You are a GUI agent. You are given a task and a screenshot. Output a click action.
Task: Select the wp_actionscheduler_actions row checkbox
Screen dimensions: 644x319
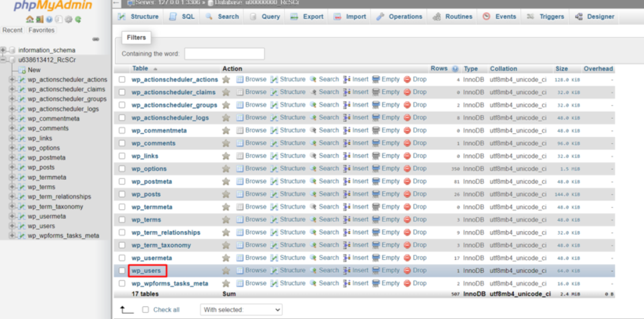tap(122, 80)
